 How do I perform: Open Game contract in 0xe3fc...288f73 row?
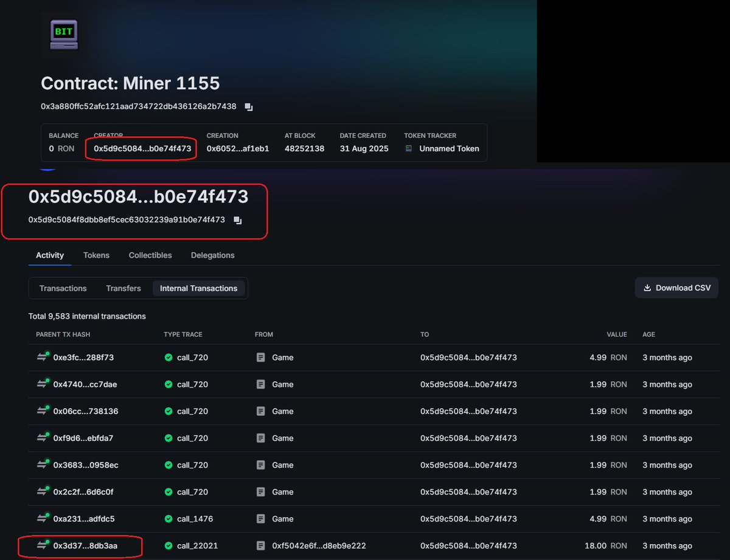pos(283,358)
